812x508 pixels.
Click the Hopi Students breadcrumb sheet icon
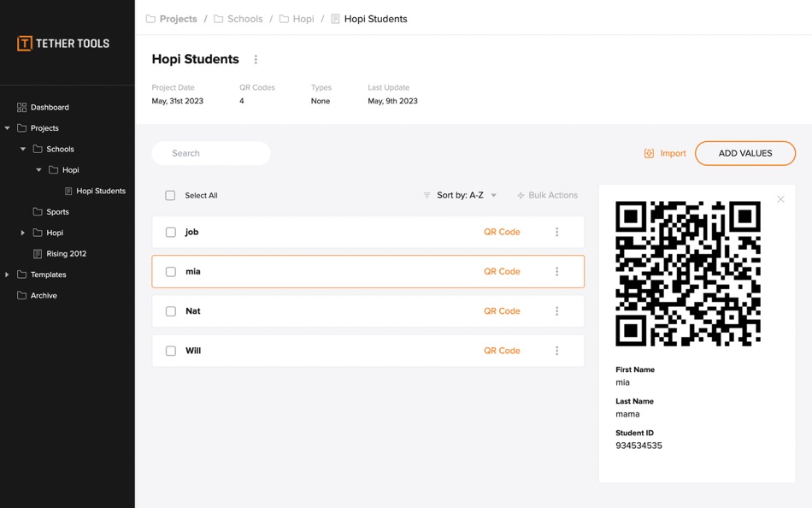(335, 19)
